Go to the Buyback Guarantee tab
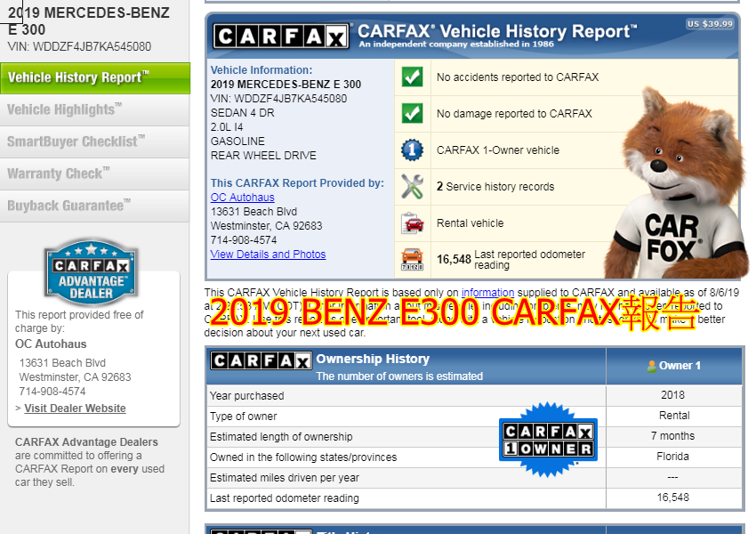The height and width of the screenshot is (534, 756). 94,206
